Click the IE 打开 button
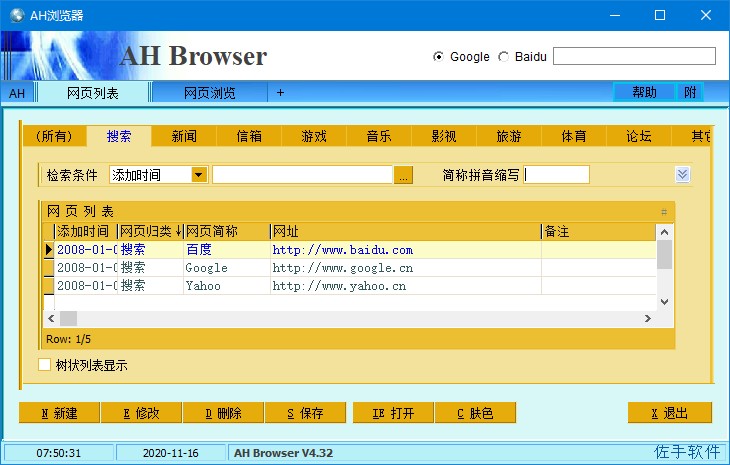The width and height of the screenshot is (730, 465). click(393, 413)
